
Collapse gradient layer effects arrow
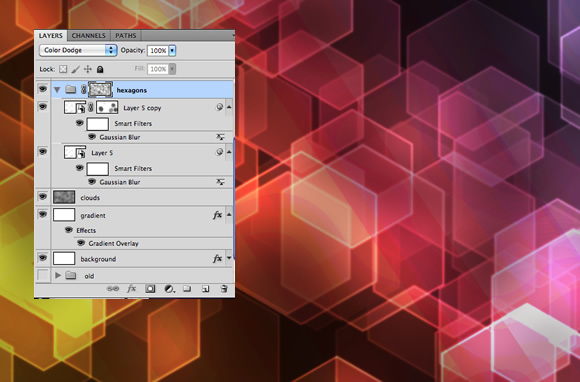pyautogui.click(x=229, y=215)
